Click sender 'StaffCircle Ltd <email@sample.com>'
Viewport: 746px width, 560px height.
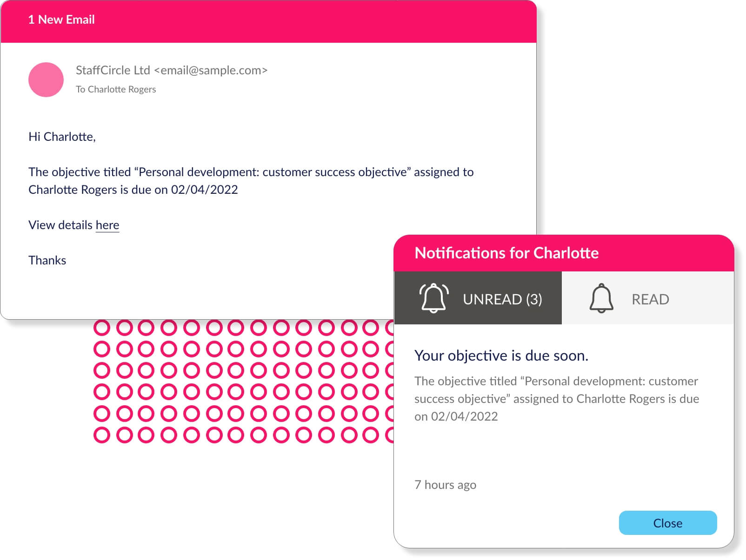tap(172, 70)
